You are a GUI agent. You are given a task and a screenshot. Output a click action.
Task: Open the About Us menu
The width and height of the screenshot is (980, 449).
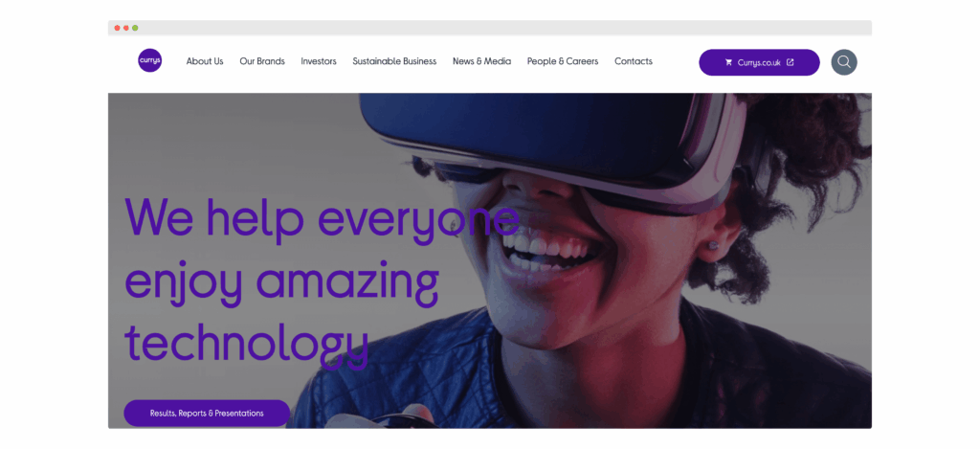205,61
